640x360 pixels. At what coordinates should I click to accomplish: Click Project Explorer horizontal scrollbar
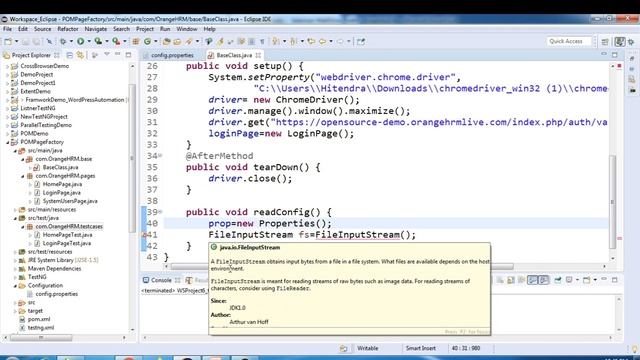click(x=41, y=338)
